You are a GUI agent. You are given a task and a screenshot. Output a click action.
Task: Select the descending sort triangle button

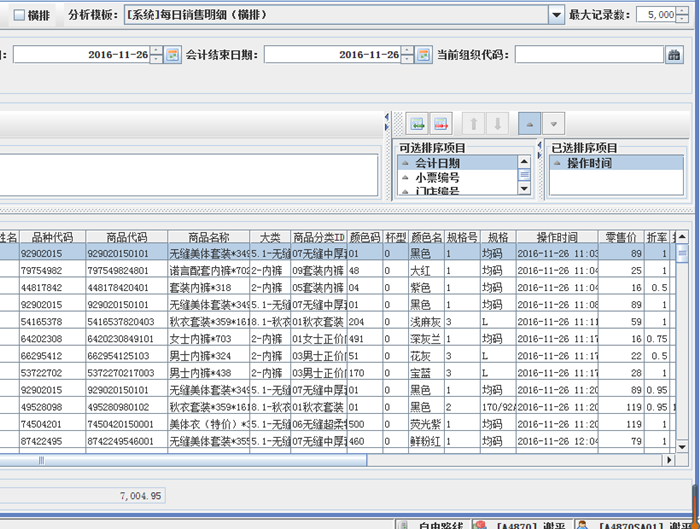(x=554, y=123)
